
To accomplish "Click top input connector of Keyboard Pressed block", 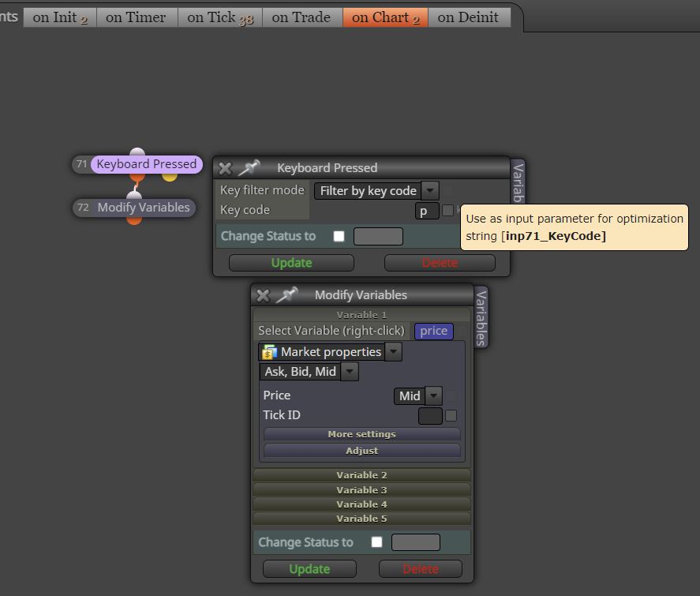I will pos(137,152).
